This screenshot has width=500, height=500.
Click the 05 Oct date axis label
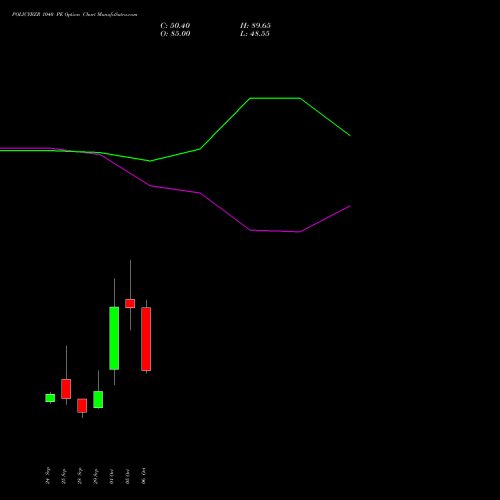(x=128, y=476)
